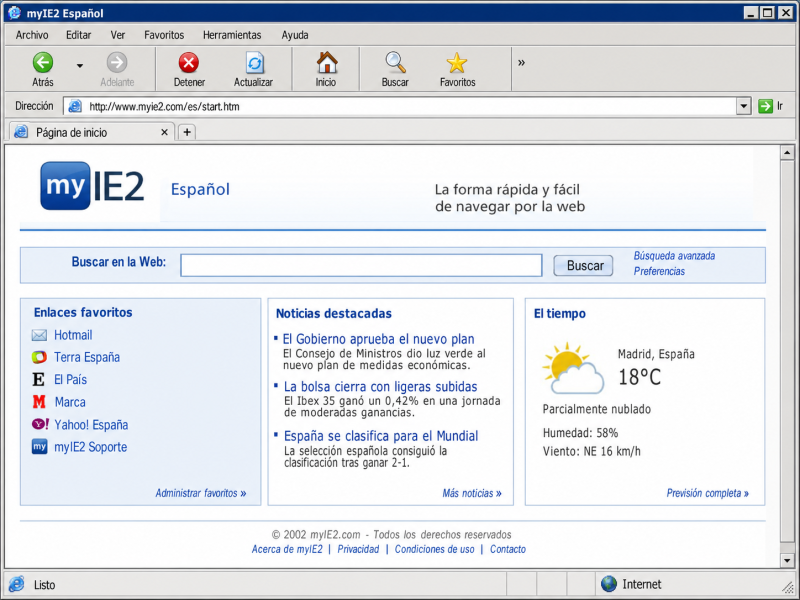Open the Yahoo! España link
The width and height of the screenshot is (800, 600).
(91, 424)
